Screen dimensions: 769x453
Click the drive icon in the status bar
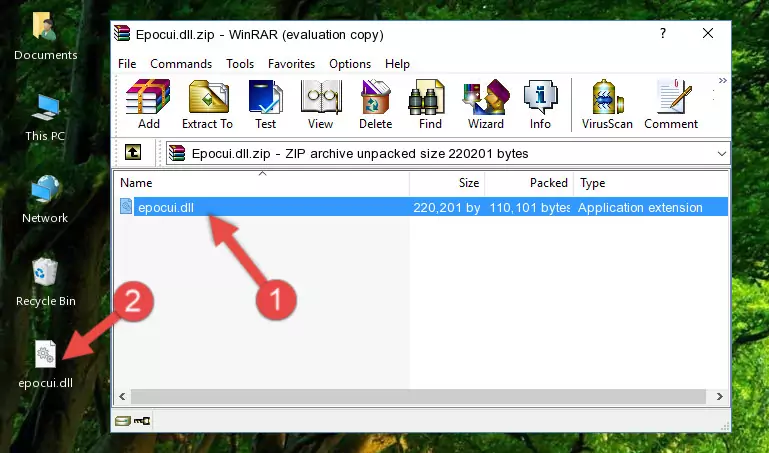(123, 421)
